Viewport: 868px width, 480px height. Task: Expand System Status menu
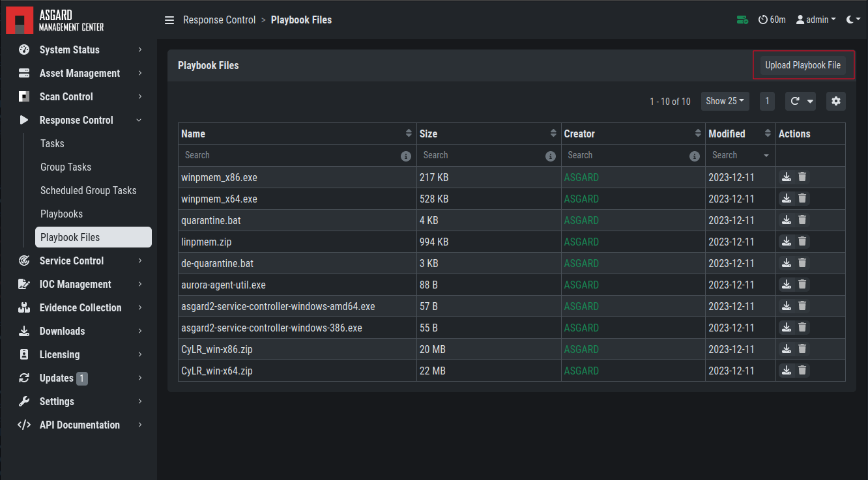click(x=79, y=49)
